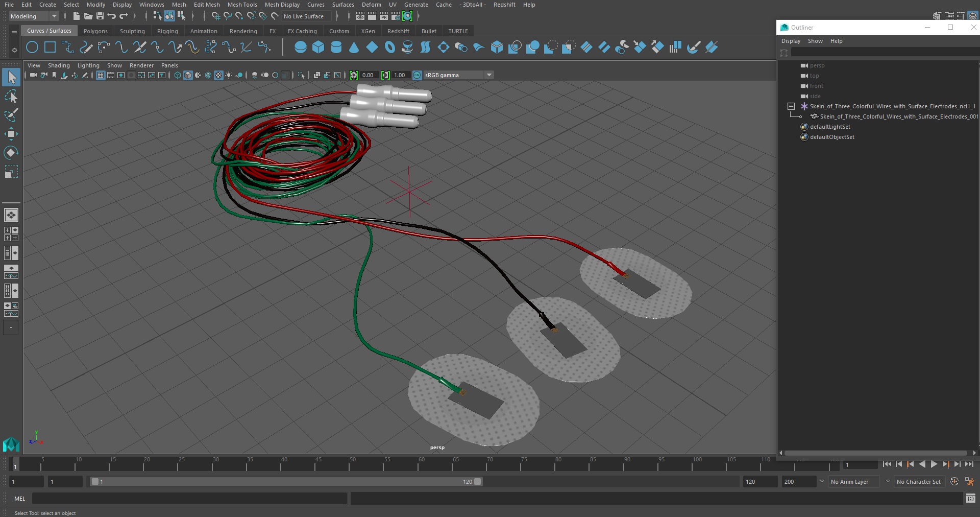This screenshot has width=980, height=517.
Task: Toggle select by component type mode
Action: pos(181,16)
